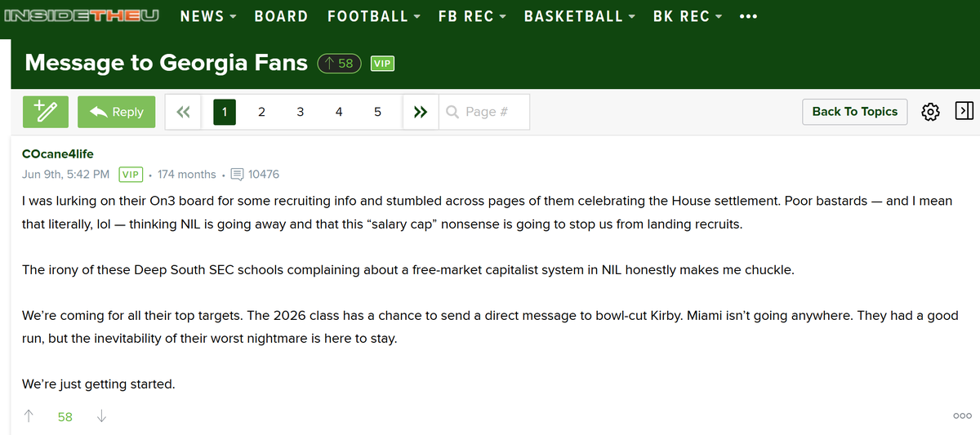Click the post timestamp Jun 9th, 5:42 PM
980x435 pixels.
66,174
